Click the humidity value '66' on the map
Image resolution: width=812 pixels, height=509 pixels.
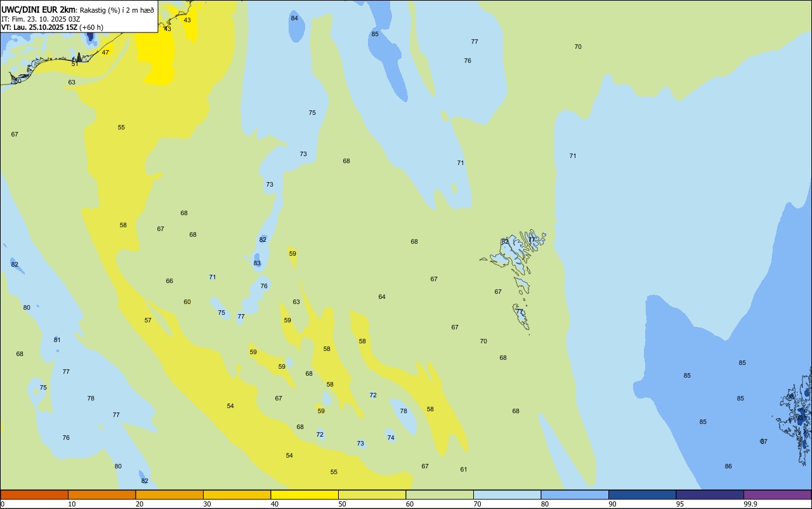coord(169,281)
